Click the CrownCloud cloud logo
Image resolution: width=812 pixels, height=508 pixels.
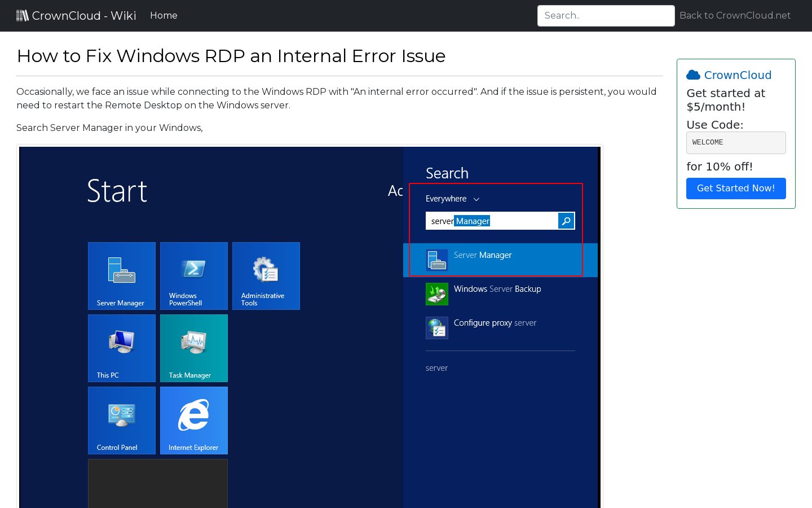(693, 75)
